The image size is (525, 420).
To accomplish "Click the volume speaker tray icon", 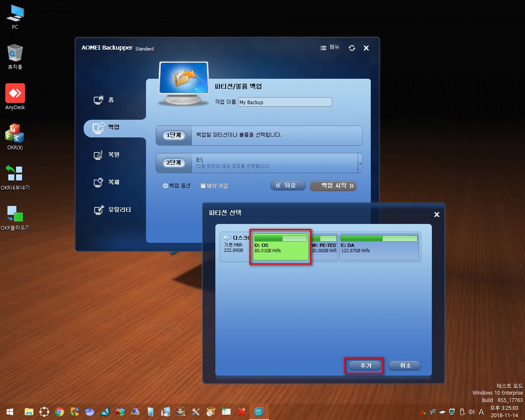I will point(472,412).
